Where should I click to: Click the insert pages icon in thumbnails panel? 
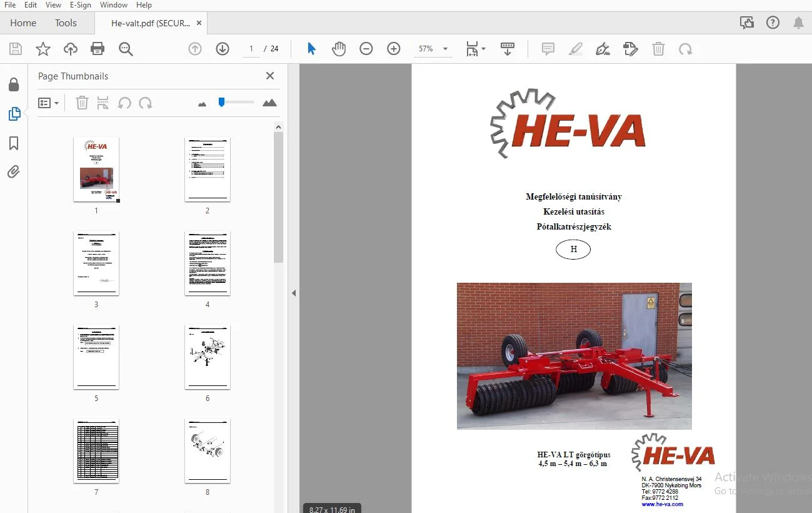[103, 103]
